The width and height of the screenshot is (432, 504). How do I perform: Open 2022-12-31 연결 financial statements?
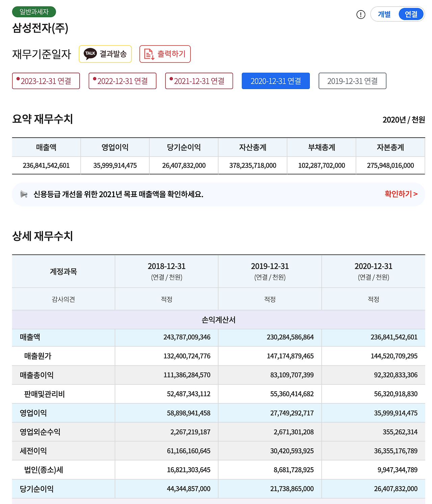[x=123, y=81]
